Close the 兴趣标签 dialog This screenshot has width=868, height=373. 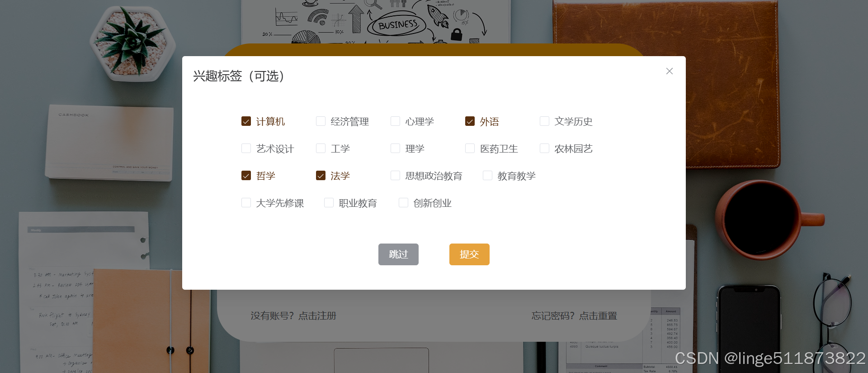670,71
